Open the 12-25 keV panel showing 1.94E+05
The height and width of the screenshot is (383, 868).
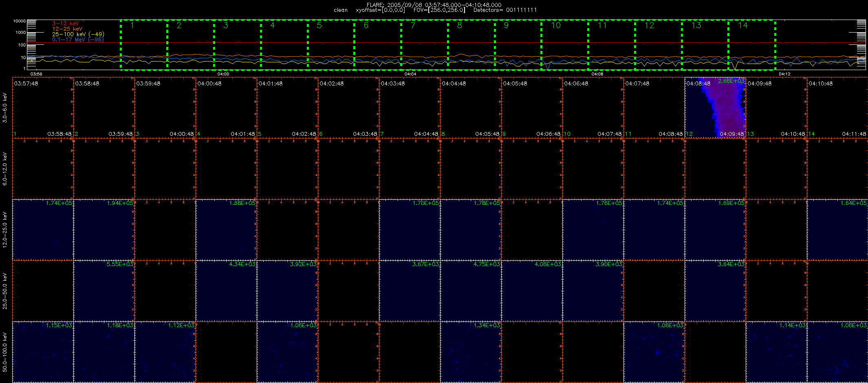pos(104,230)
